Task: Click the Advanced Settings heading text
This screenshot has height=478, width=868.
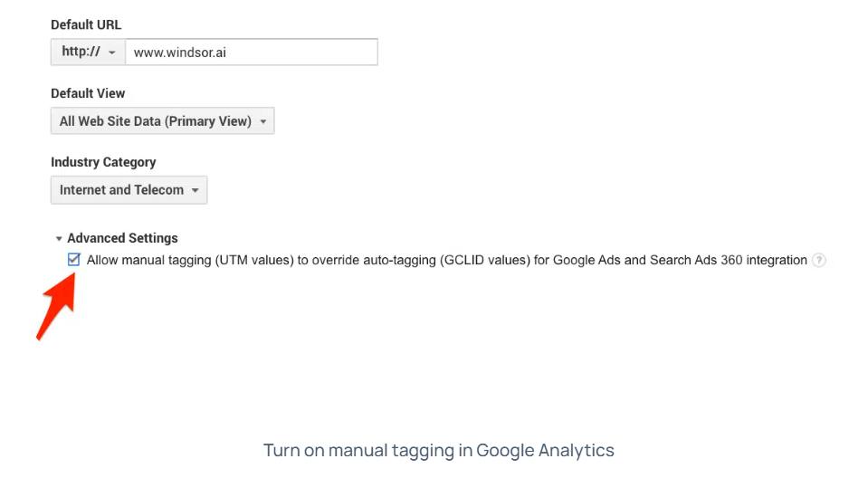Action: coord(122,238)
